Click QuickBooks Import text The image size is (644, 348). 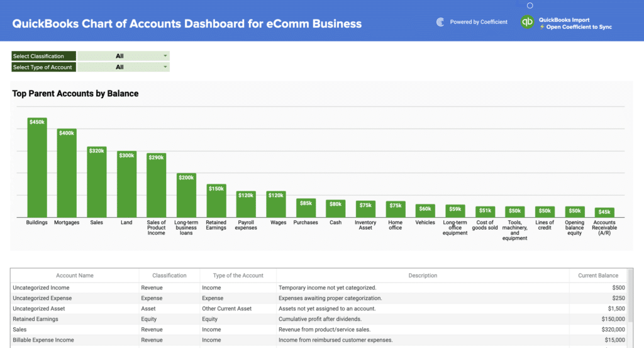564,20
